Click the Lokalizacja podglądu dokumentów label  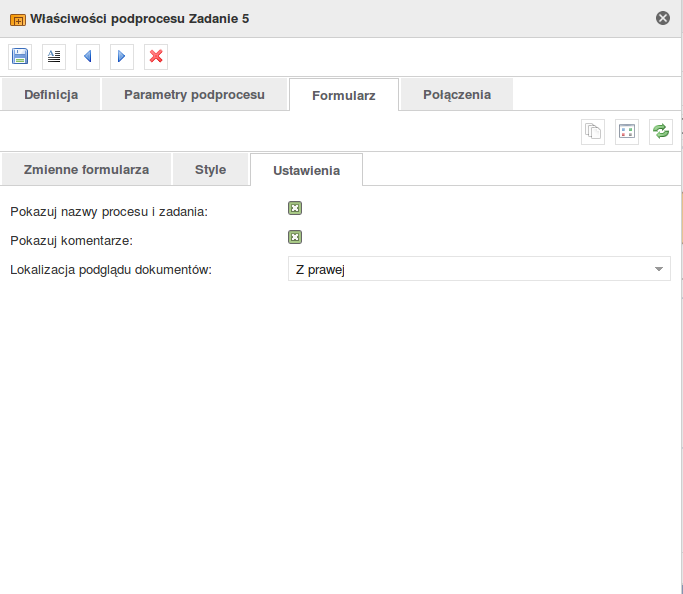[x=111, y=270]
